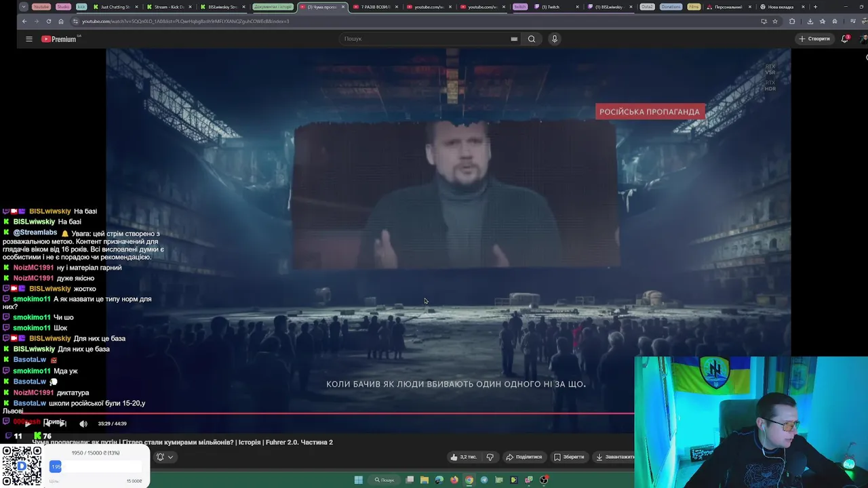Reload the page in the browser
This screenshot has height=488, width=868.
pyautogui.click(x=48, y=21)
